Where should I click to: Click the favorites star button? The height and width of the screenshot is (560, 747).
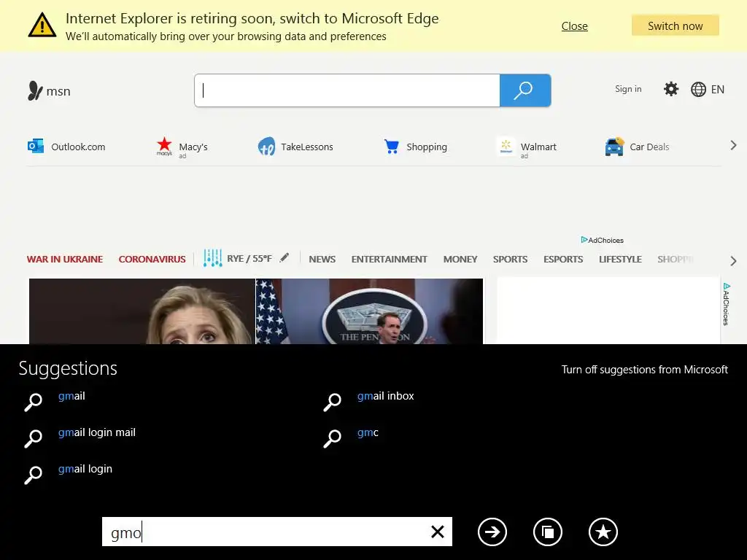[603, 532]
